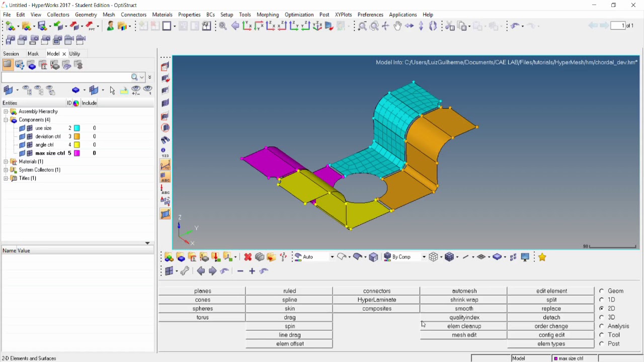
Task: Select the Geom radio button
Action: (601, 291)
